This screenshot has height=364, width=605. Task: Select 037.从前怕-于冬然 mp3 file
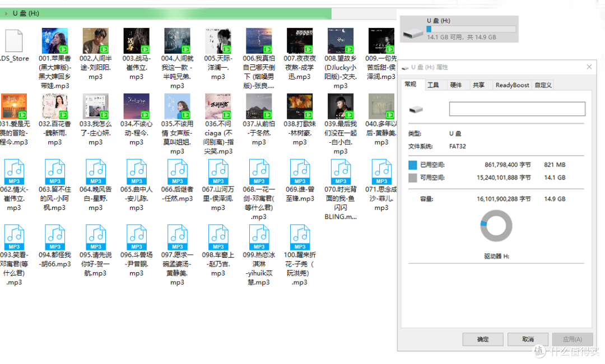coord(259,106)
